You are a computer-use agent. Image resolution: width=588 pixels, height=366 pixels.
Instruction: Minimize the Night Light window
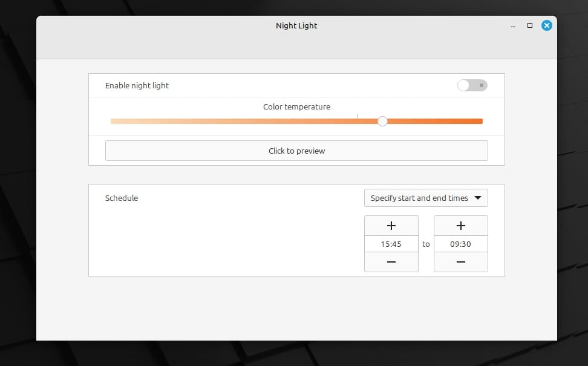pos(512,26)
